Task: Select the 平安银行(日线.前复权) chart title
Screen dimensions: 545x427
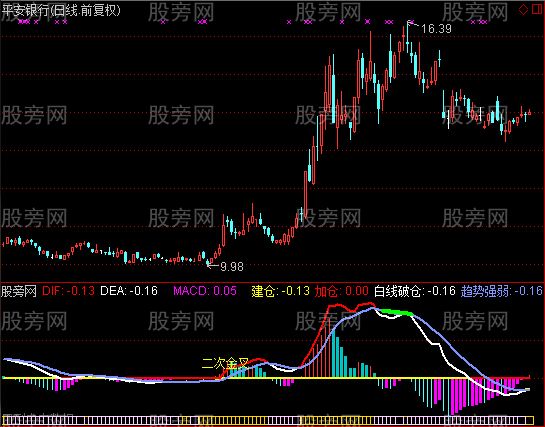Action: click(61, 10)
